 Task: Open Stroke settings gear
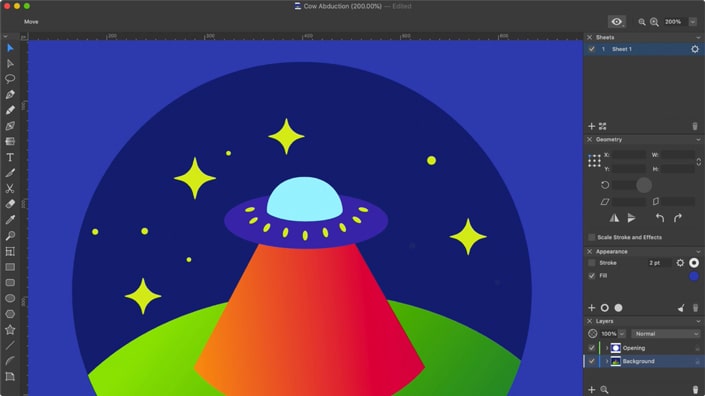coord(680,263)
